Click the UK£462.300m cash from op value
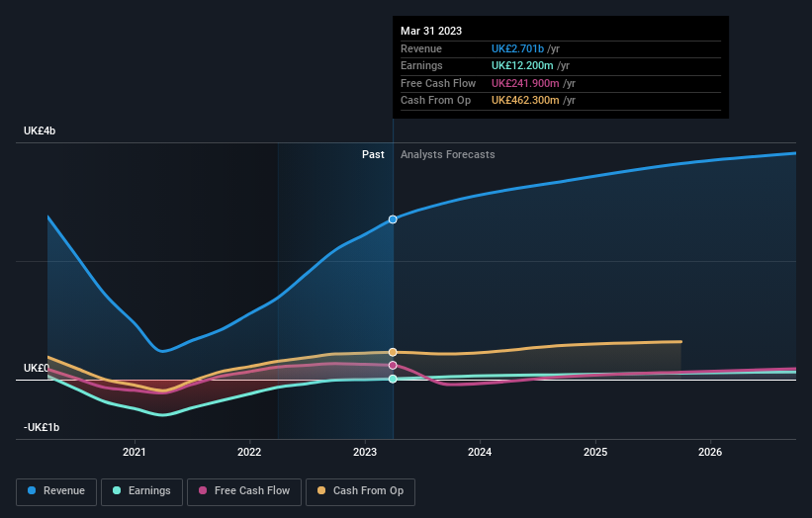This screenshot has height=518, width=812. coord(525,101)
